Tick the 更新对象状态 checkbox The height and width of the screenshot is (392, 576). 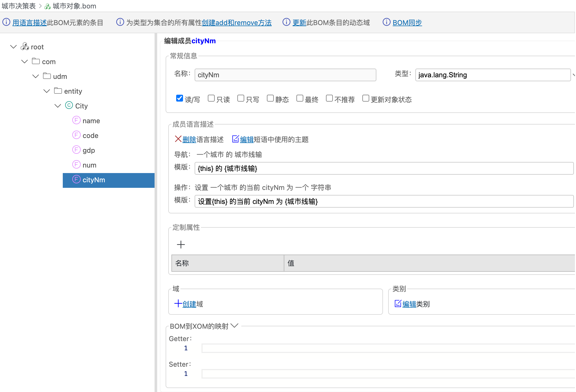[366, 98]
